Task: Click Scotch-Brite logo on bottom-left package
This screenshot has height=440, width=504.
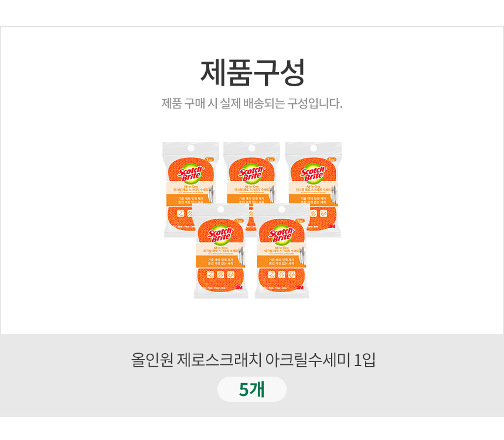Action: pyautogui.click(x=220, y=233)
